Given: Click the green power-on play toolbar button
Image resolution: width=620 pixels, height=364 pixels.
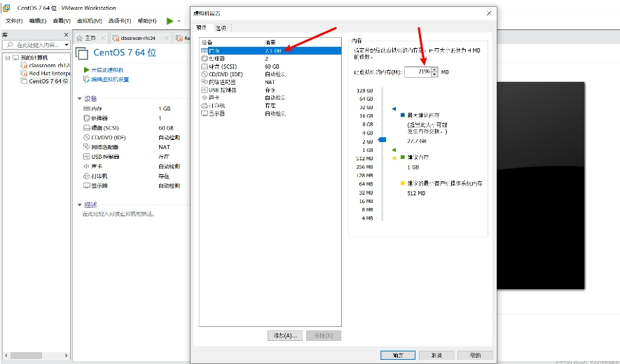Looking at the screenshot, I should point(170,21).
